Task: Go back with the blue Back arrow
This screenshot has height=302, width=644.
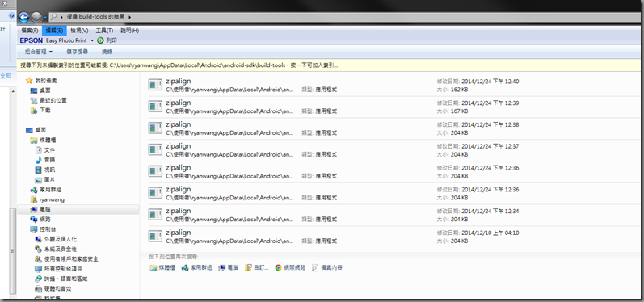Action: click(x=23, y=17)
